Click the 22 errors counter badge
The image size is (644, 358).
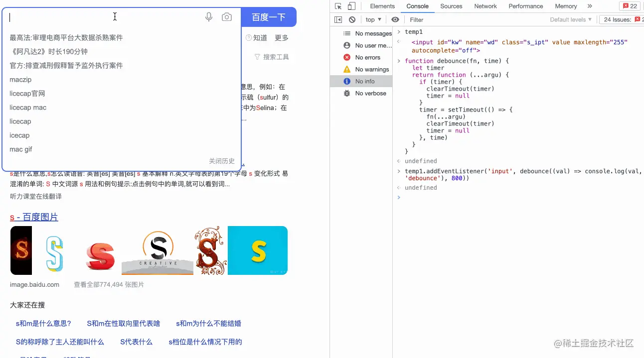click(x=630, y=6)
